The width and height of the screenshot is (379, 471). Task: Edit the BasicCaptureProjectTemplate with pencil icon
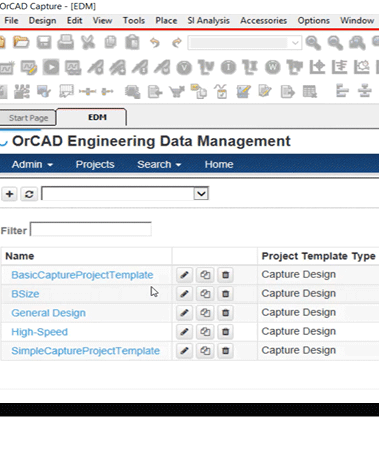tap(184, 275)
